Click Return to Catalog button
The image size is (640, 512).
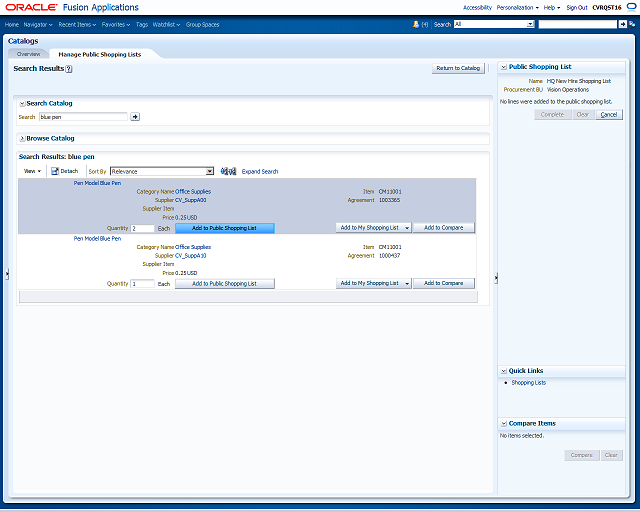click(x=458, y=68)
